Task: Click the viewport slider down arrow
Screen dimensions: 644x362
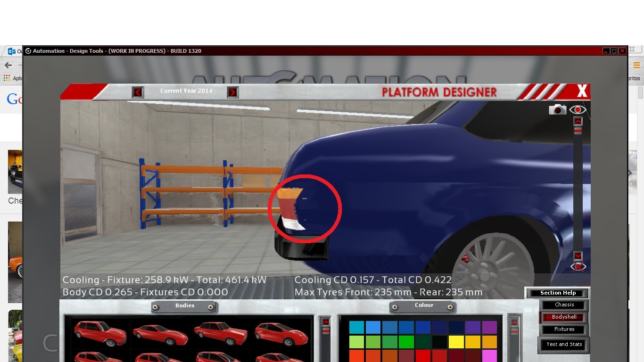Action: click(578, 256)
